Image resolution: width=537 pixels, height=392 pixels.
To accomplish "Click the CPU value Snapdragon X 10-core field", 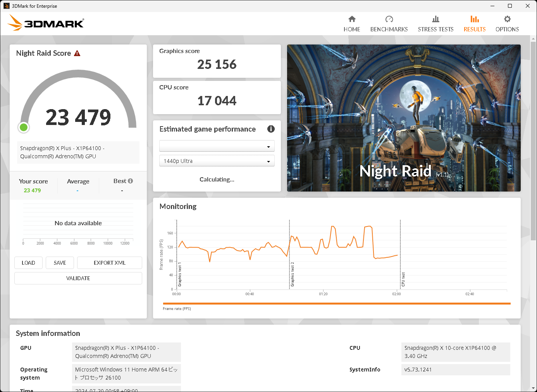I will [x=456, y=352].
